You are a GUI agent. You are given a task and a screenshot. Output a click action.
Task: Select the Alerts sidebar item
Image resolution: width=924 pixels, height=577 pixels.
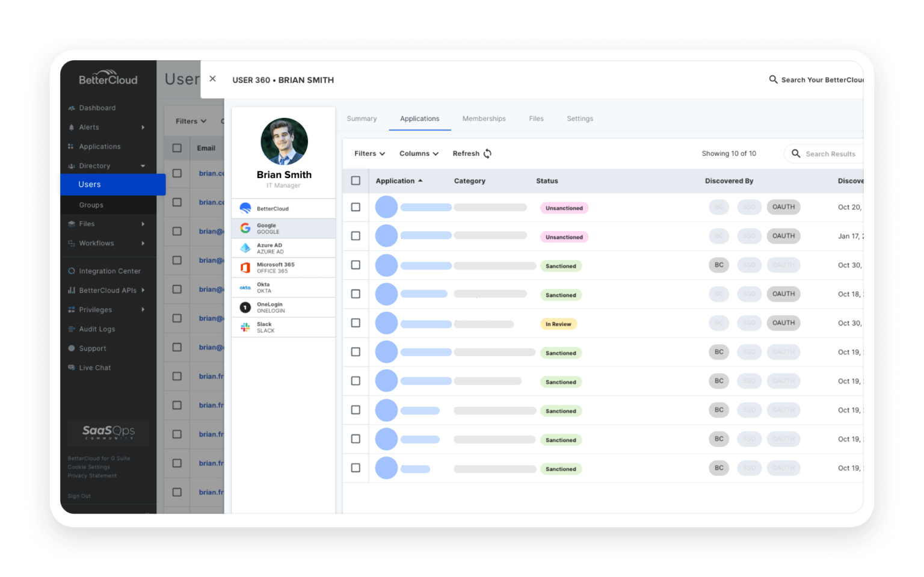[90, 127]
